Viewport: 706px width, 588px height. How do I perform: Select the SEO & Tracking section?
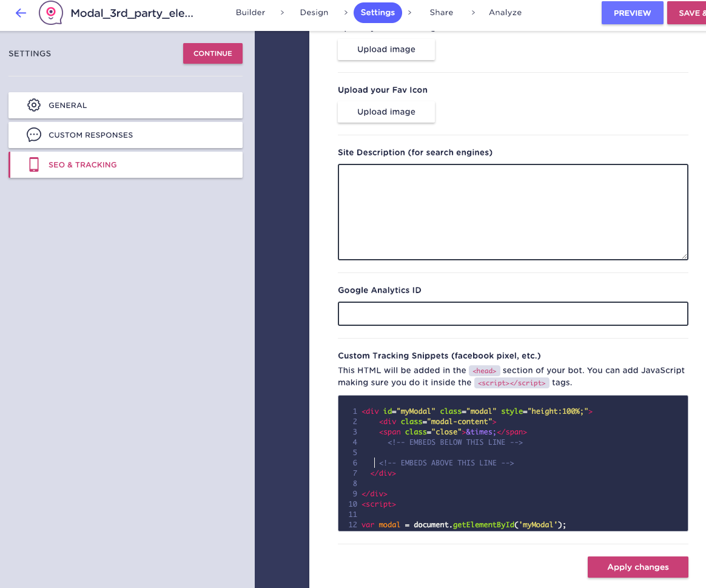point(125,164)
